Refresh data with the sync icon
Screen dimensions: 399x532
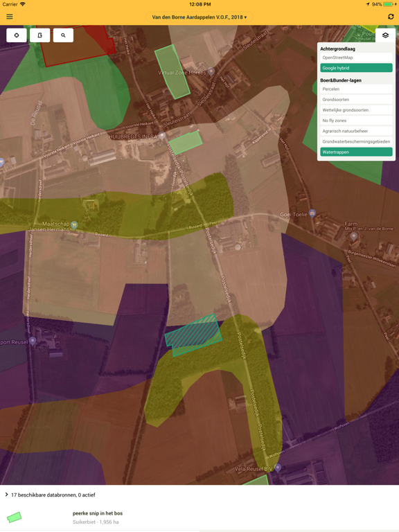click(391, 17)
